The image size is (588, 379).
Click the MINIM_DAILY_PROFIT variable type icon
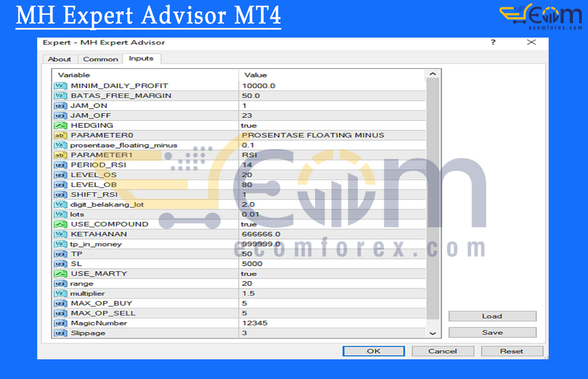60,86
